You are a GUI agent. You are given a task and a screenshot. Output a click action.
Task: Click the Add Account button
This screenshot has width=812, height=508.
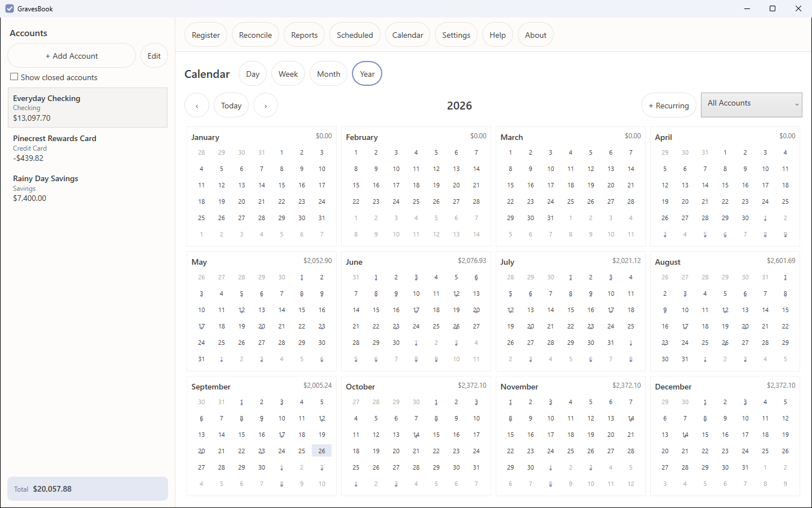tap(72, 56)
